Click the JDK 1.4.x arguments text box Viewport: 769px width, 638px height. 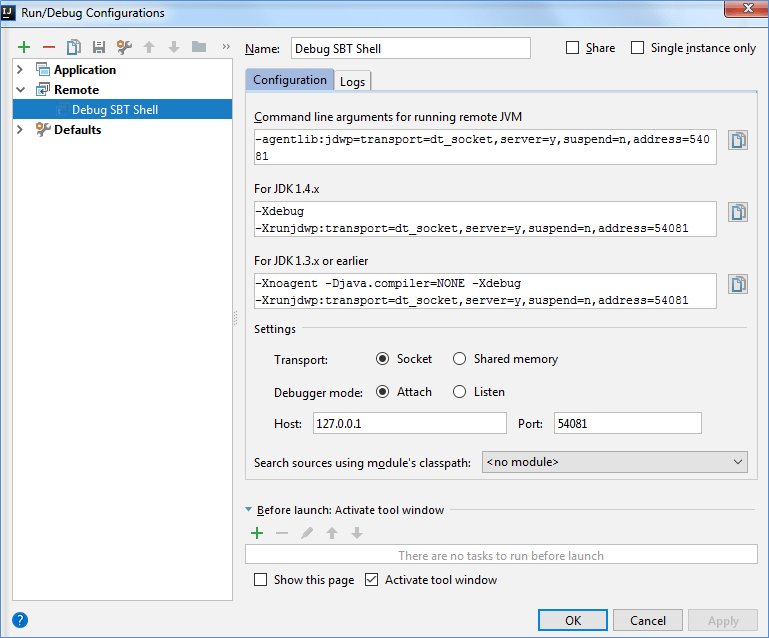pyautogui.click(x=485, y=219)
